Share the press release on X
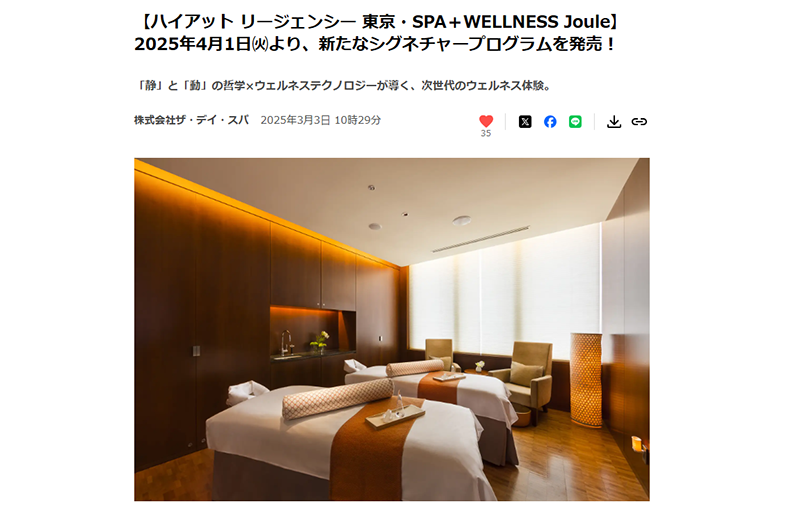This screenshot has width=800, height=511. click(x=525, y=121)
